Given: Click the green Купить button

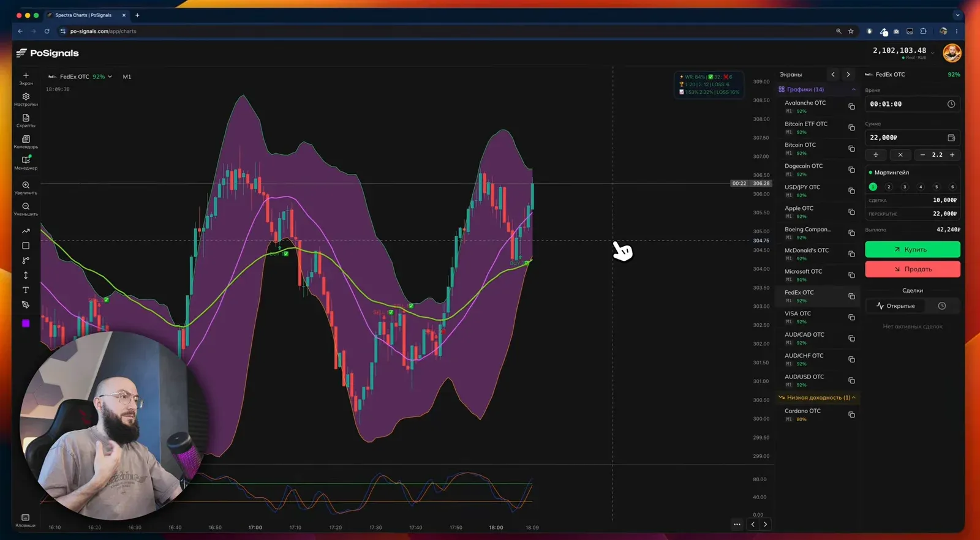Looking at the screenshot, I should click(x=913, y=249).
